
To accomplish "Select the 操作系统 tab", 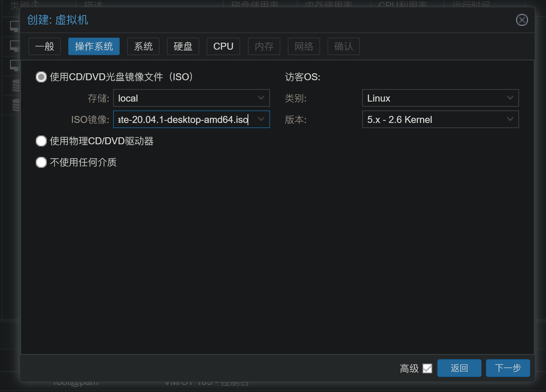I will [x=94, y=46].
